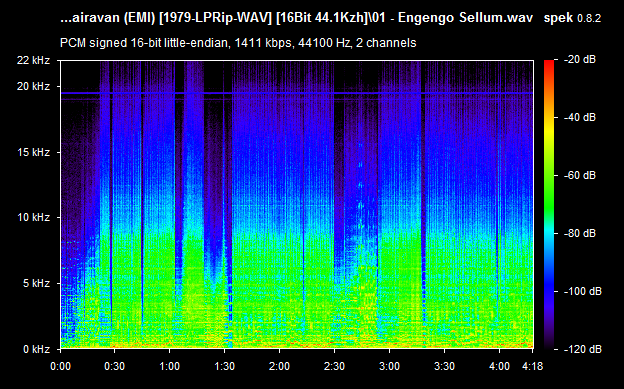
Task: Click the red top of the dB color bar
Action: coord(549,64)
